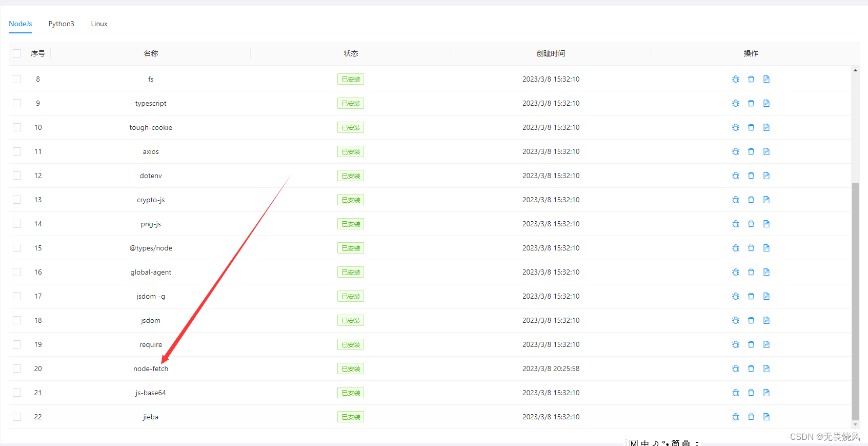Delete png-js using the trash icon
This screenshot has height=446, width=868.
point(751,224)
